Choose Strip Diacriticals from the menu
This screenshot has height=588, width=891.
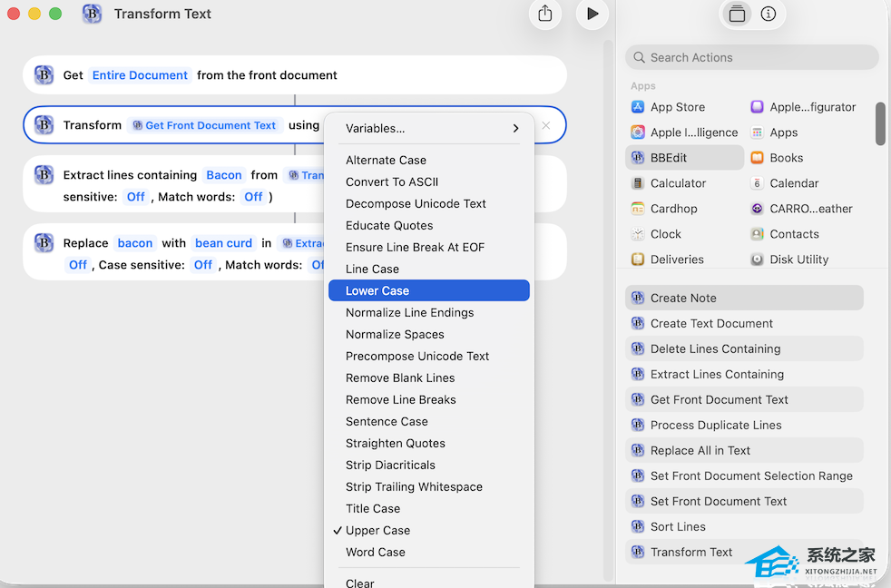[x=429, y=465]
